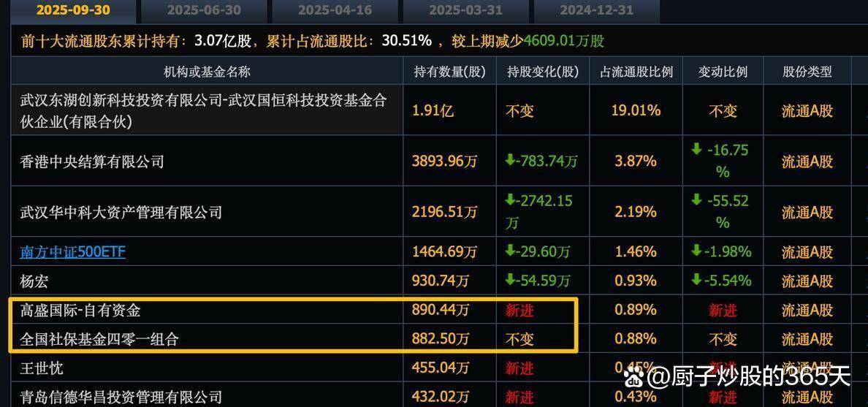868x407 pixels.
Task: Select the 高盛国际-自有资金 row name
Action: coord(80,310)
